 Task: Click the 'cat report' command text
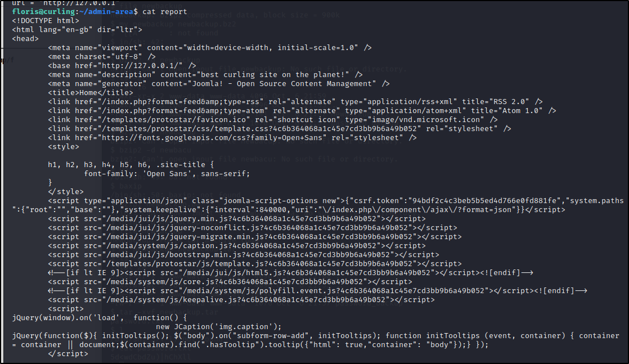point(165,12)
